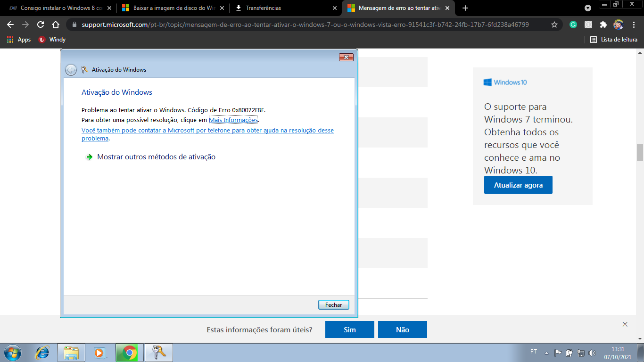The image size is (644, 362).
Task: Answer Não to the feedback question
Action: click(x=403, y=329)
